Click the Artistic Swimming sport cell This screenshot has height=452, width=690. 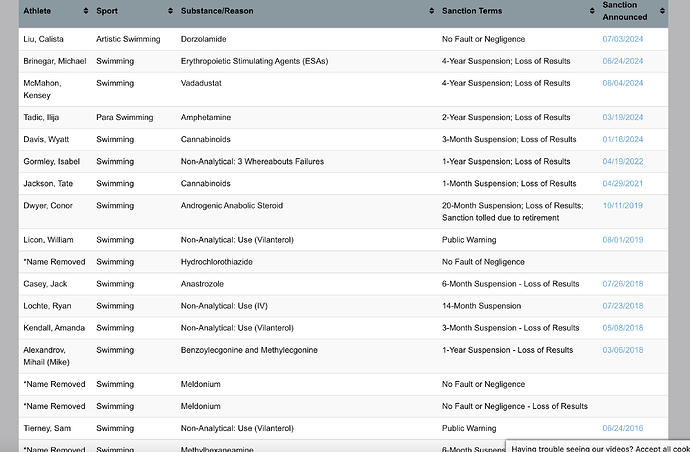[x=128, y=39]
